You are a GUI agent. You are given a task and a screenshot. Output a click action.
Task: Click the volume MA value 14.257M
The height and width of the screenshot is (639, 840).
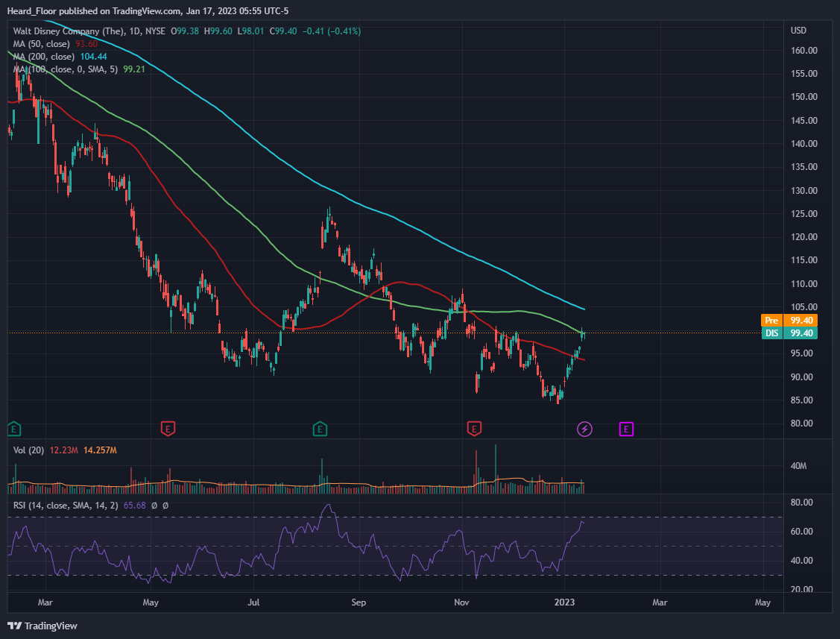[100, 450]
